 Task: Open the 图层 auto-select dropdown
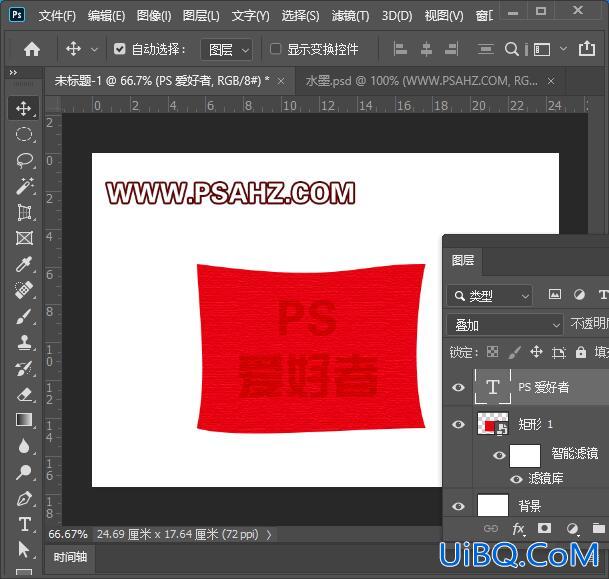[x=227, y=50]
